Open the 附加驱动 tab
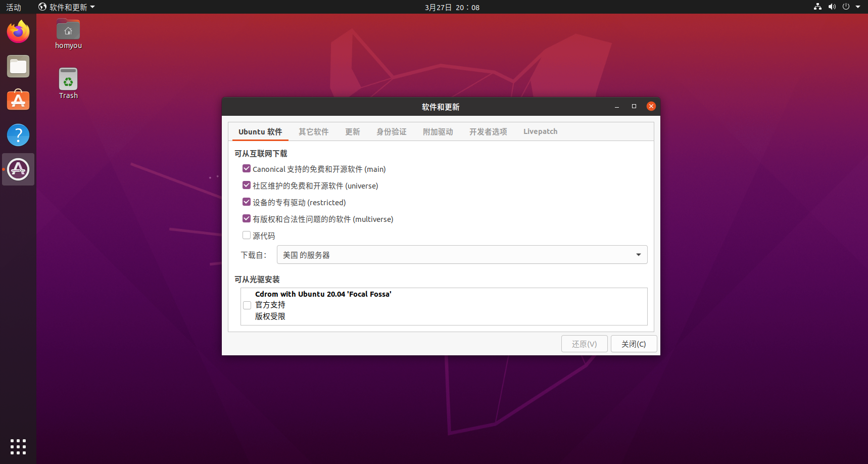This screenshot has height=464, width=868. coord(438,131)
